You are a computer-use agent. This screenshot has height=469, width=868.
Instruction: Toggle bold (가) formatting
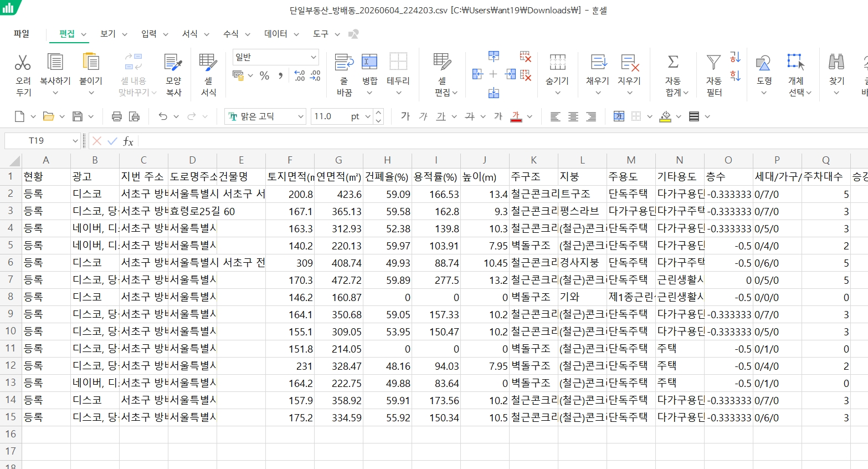coord(405,116)
